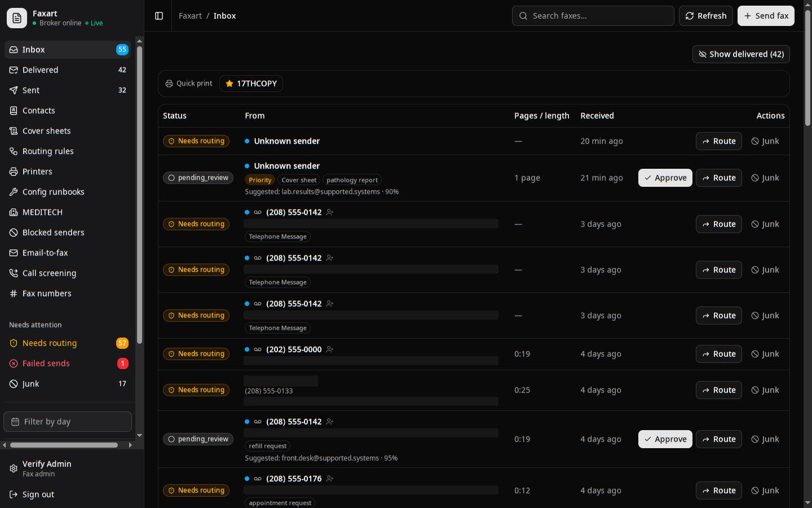Filter by Needs routing in sidebar
This screenshot has width=812, height=508.
(68, 343)
